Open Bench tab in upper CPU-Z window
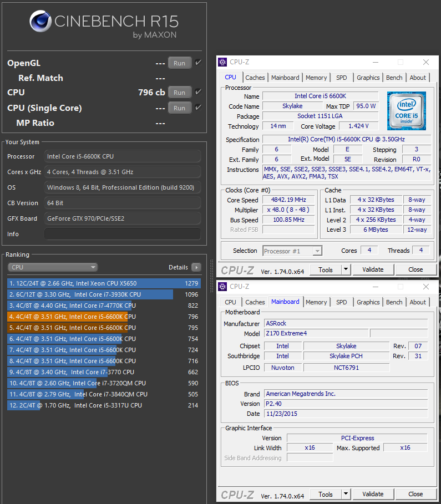 coord(394,78)
